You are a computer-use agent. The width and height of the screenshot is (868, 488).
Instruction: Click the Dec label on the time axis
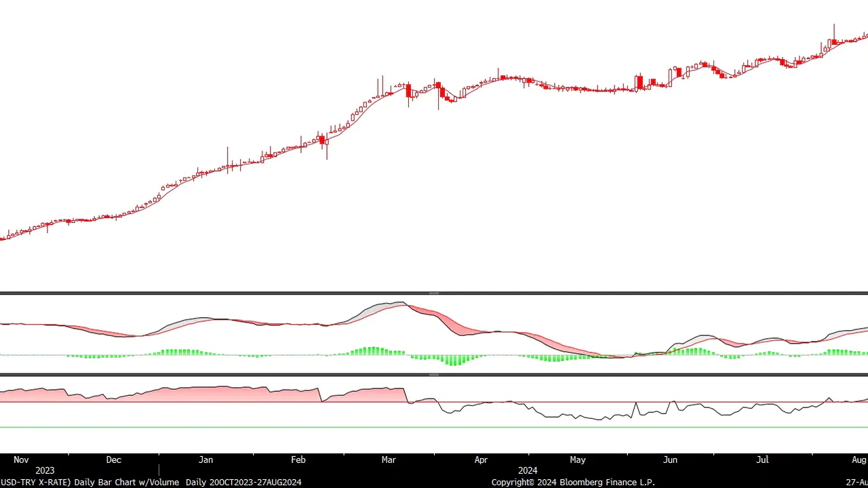point(114,460)
